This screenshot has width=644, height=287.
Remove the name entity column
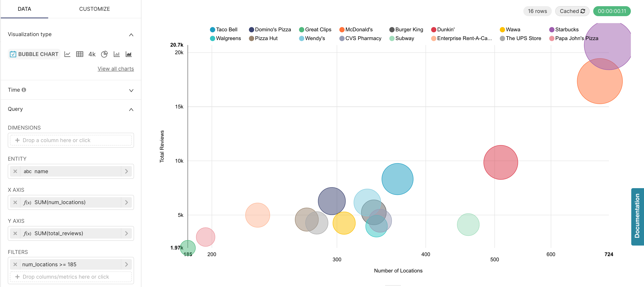[x=15, y=171]
